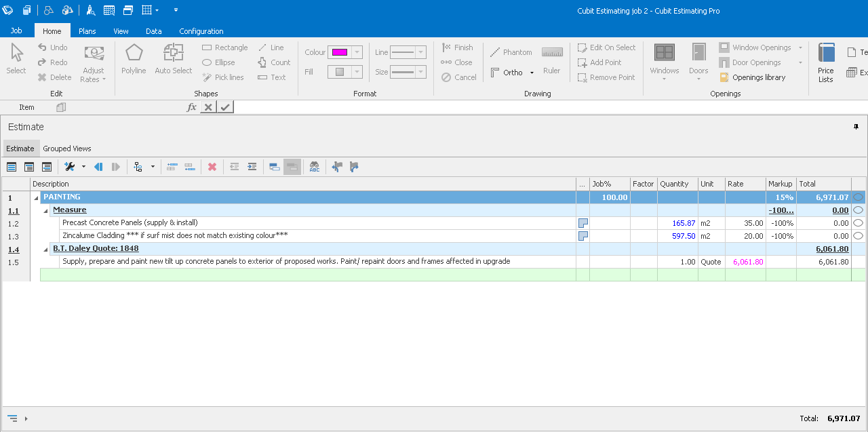Open the Plans ribbon tab
Image resolution: width=868 pixels, height=432 pixels.
[87, 31]
